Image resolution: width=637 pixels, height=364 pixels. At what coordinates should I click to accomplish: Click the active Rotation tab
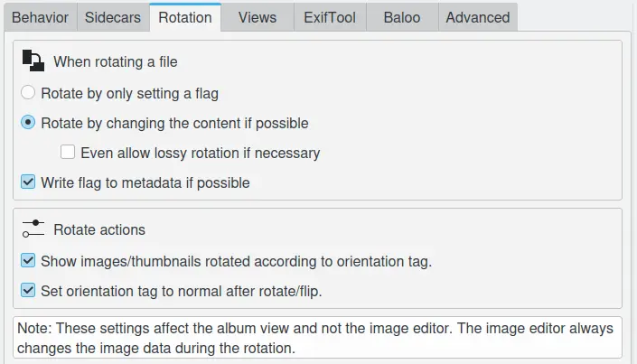coord(185,17)
